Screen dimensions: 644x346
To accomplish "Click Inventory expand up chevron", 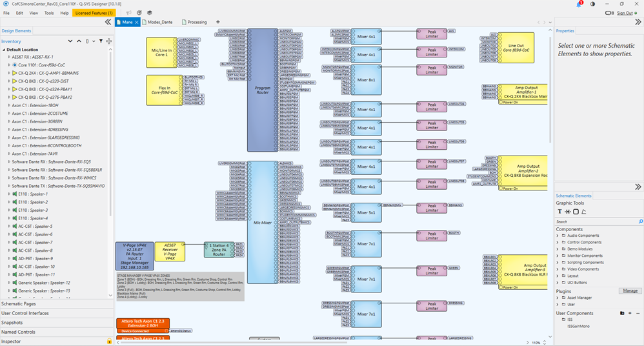I will pyautogui.click(x=79, y=41).
